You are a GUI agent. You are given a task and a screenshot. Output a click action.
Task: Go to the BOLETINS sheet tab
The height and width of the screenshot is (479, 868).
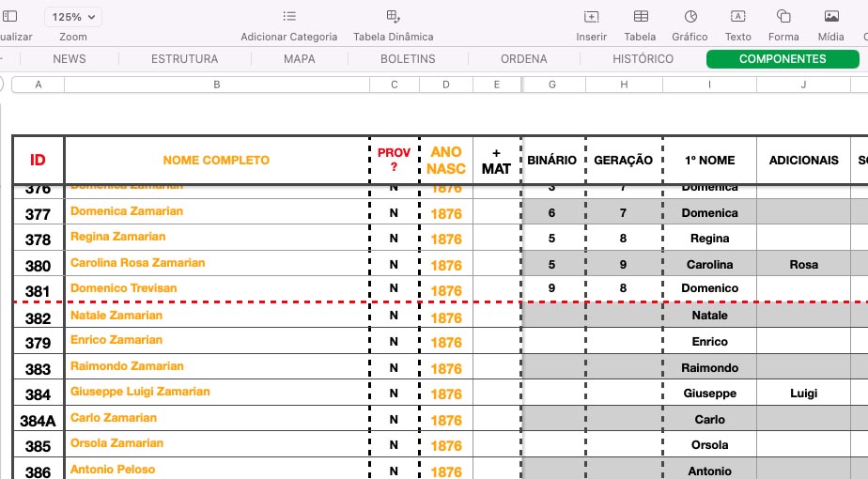[x=408, y=59]
